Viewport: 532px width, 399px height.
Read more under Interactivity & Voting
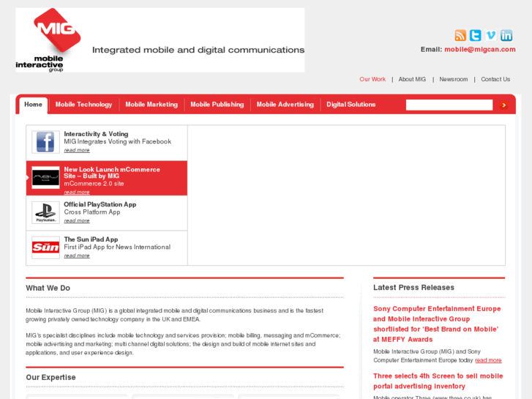coord(77,150)
